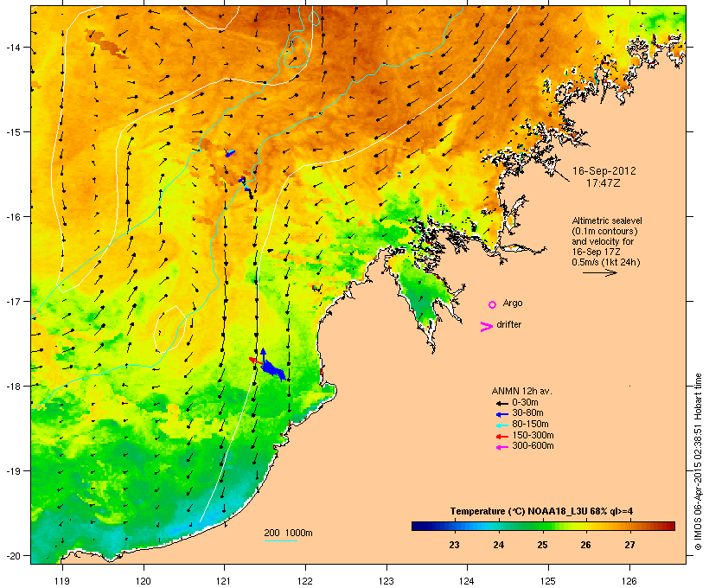Click the colorbar tick label '24'
This screenshot has height=588, width=709.
click(498, 545)
